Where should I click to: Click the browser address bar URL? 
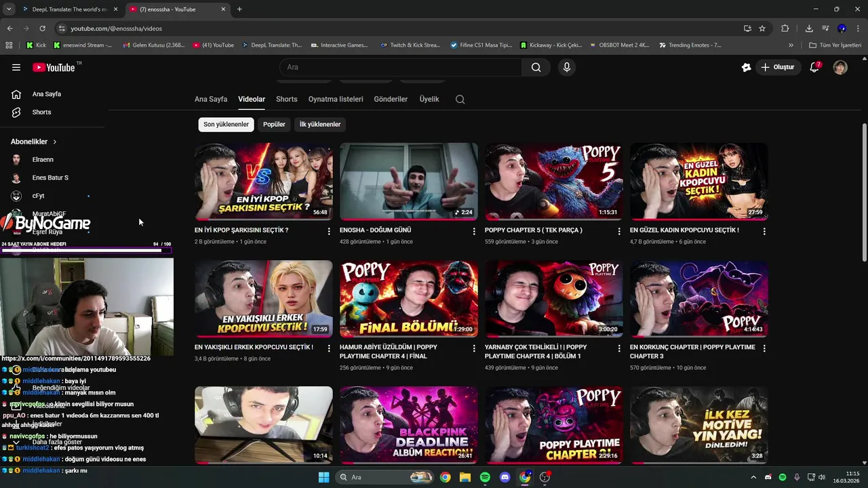tap(116, 28)
